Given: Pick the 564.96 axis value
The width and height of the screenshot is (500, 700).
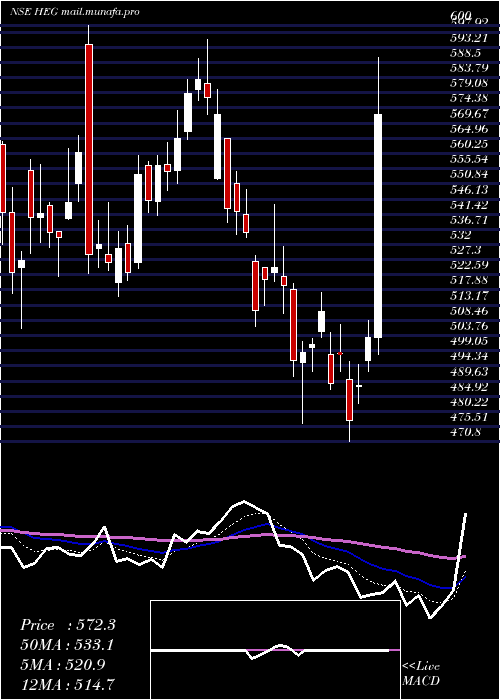Looking at the screenshot, I should coord(468,129).
